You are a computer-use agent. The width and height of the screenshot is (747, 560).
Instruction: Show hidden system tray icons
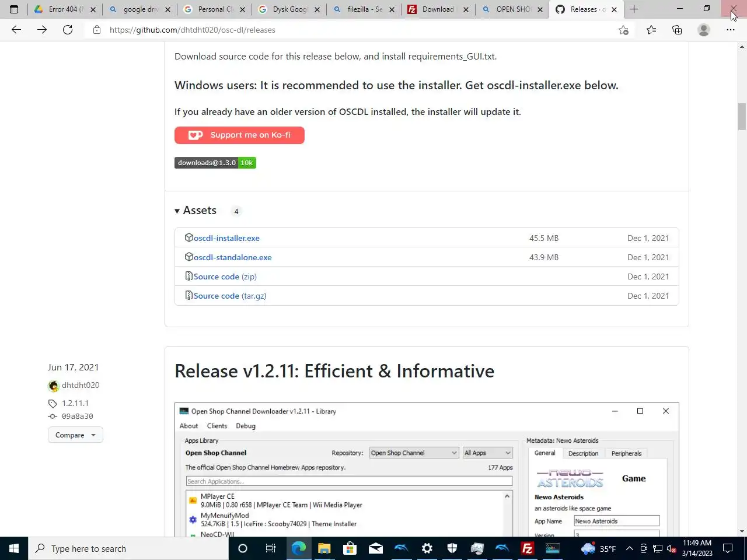coord(630,548)
